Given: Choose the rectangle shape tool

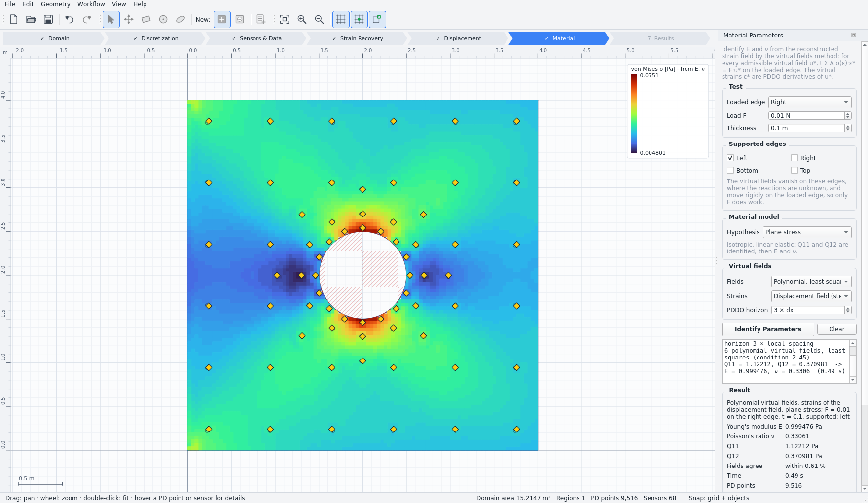Looking at the screenshot, I should [x=146, y=19].
